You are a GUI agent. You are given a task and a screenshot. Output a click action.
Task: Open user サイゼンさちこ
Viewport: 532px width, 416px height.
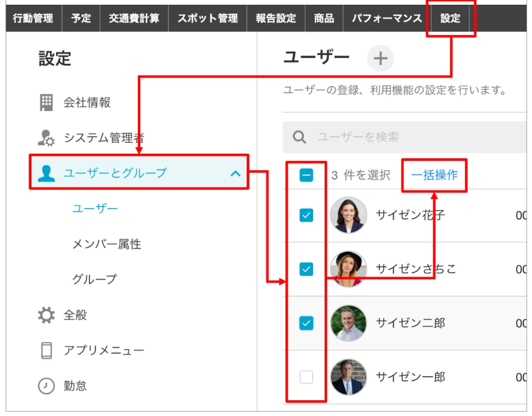click(416, 269)
